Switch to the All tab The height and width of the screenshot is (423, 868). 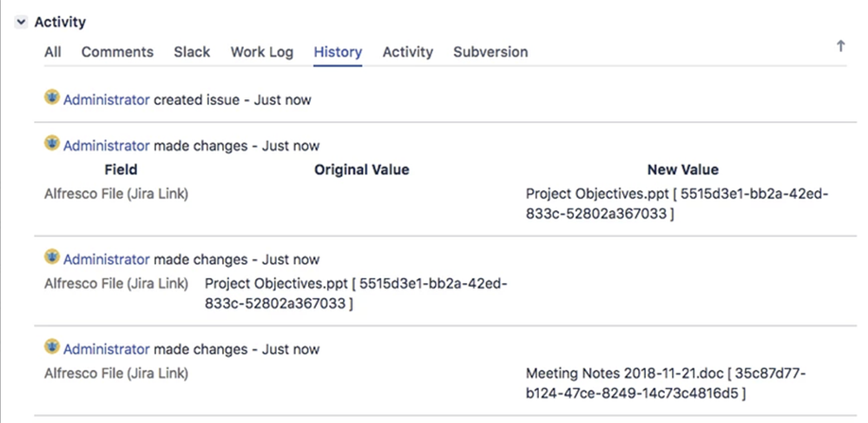[53, 52]
